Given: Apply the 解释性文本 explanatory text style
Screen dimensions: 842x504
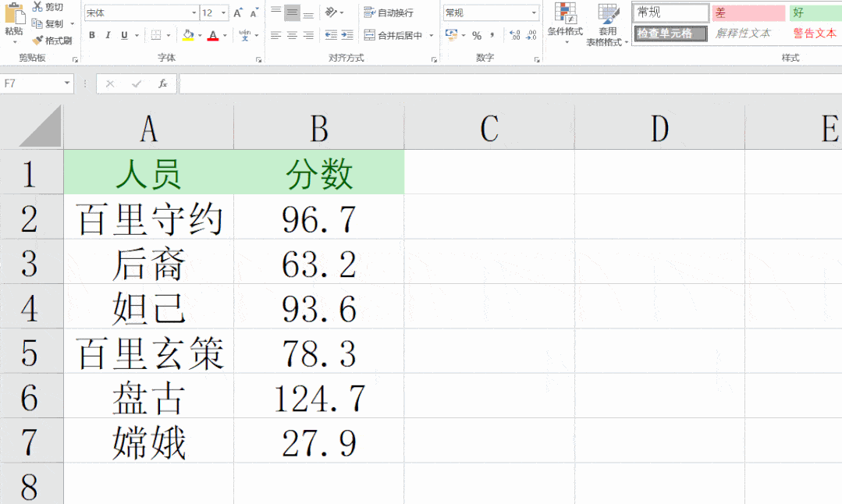Looking at the screenshot, I should click(x=743, y=34).
